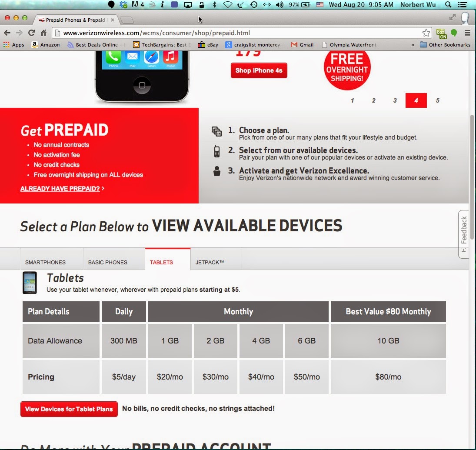Click the AirPlay display icon in menu bar
476x450 pixels.
pos(188,4)
